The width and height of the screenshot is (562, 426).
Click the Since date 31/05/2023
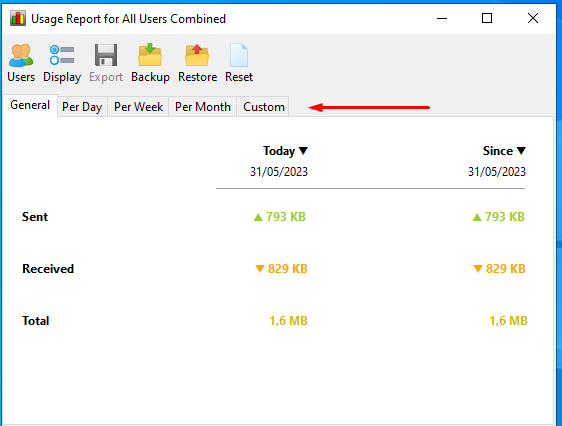[x=497, y=172]
